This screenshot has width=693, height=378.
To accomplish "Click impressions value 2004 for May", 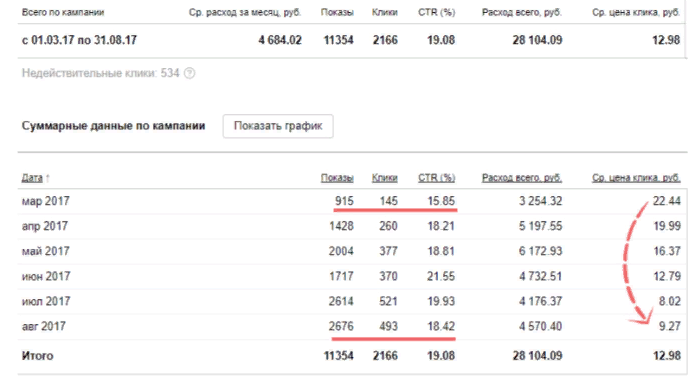I will point(341,251).
